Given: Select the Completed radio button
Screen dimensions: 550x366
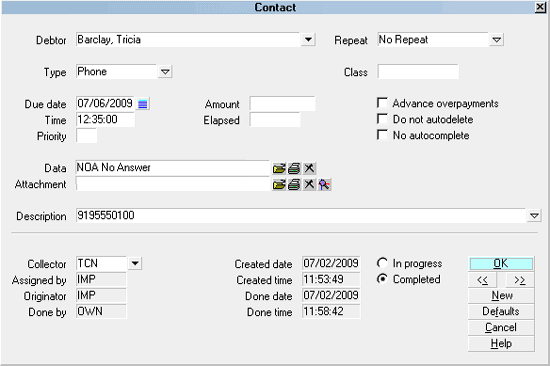Looking at the screenshot, I should (x=382, y=279).
